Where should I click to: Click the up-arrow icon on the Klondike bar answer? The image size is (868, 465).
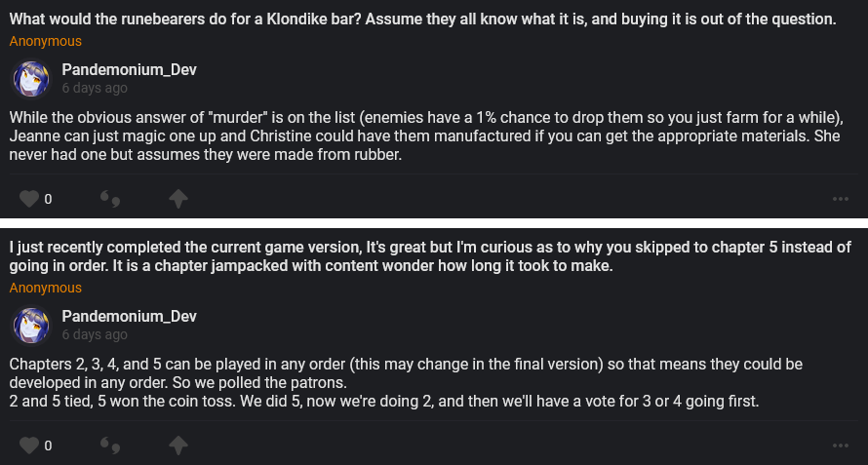(178, 199)
